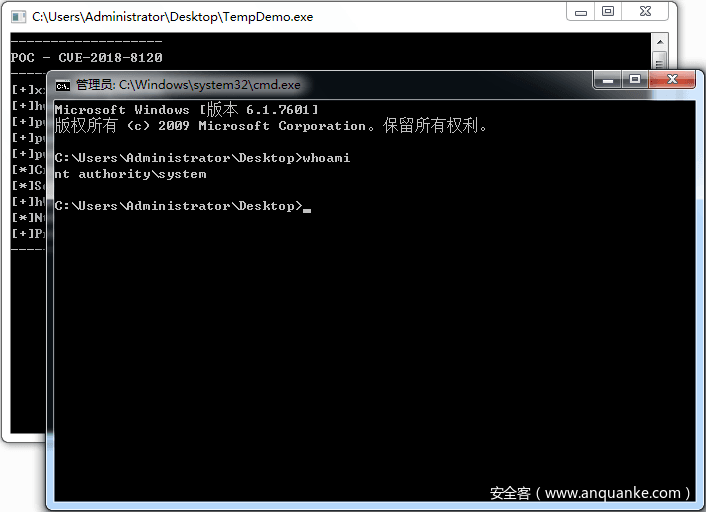Minimize the administrator cmd.exe window
The width and height of the screenshot is (706, 512).
pos(608,80)
